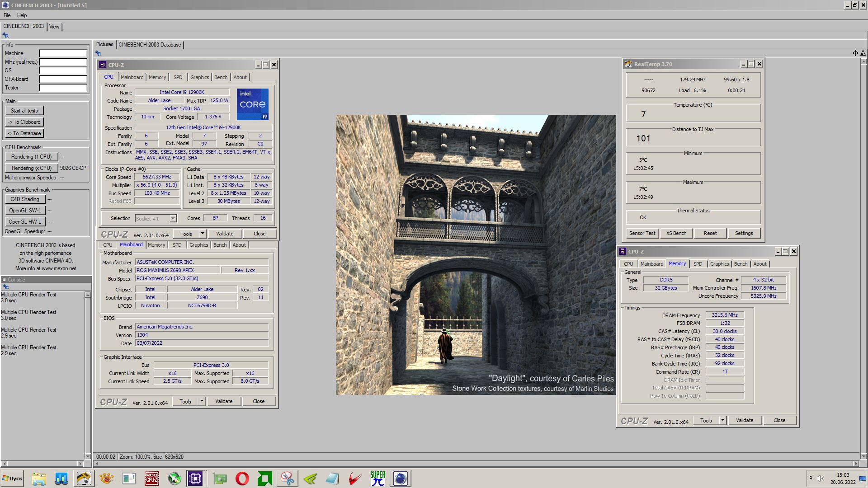868x488 pixels.
Task: Open the green circuit card taskbar icon
Action: (220, 479)
